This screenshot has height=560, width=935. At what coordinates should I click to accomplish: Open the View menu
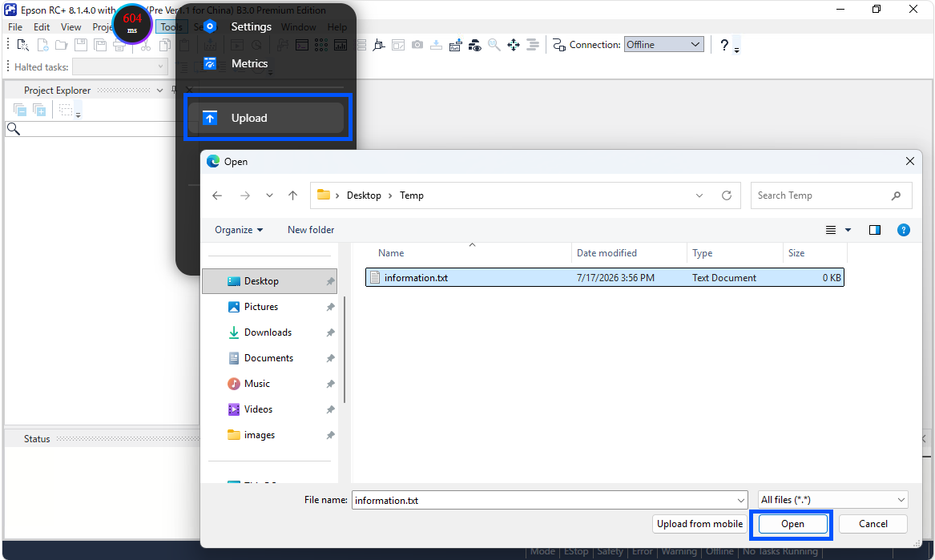click(x=71, y=26)
